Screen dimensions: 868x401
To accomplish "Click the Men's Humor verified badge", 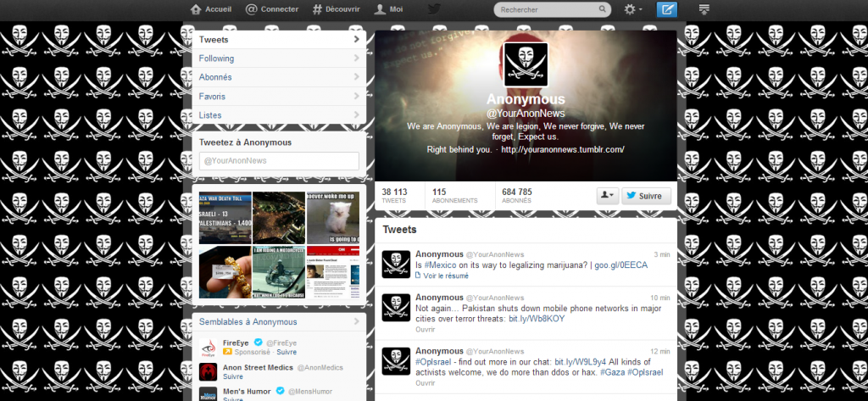I will pos(280,391).
